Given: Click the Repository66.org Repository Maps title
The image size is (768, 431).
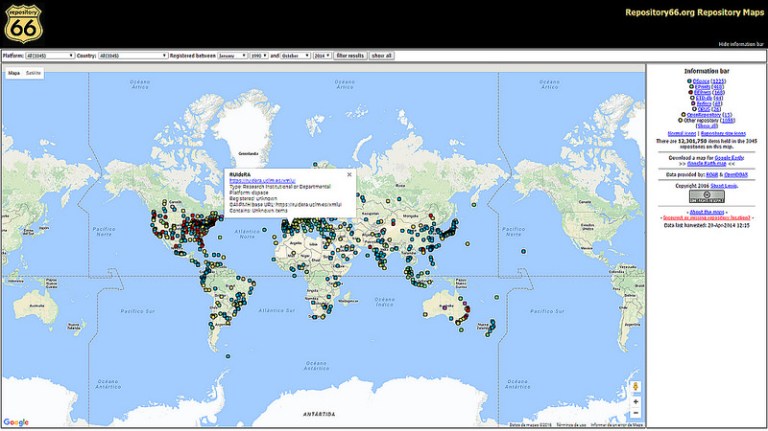Looking at the screenshot, I should [x=694, y=12].
